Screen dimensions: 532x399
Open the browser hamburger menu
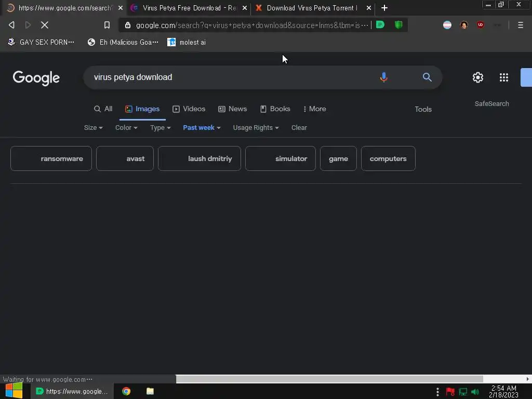[x=520, y=25]
